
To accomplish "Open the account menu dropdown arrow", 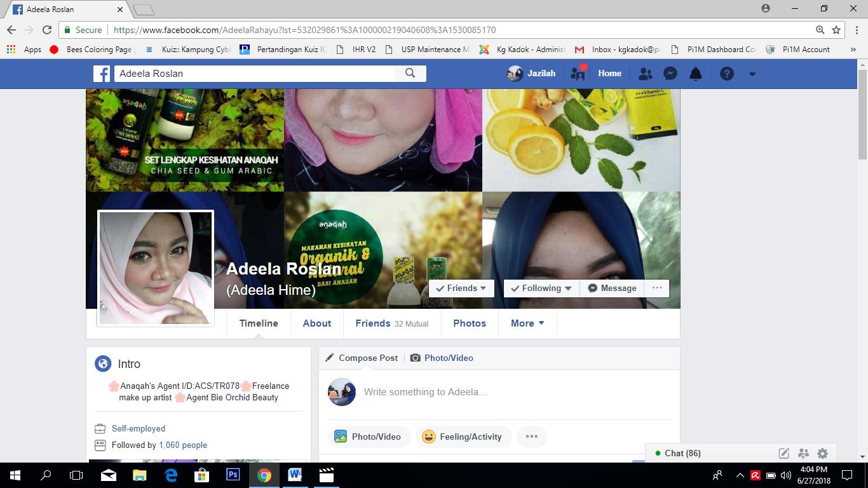I will point(752,74).
